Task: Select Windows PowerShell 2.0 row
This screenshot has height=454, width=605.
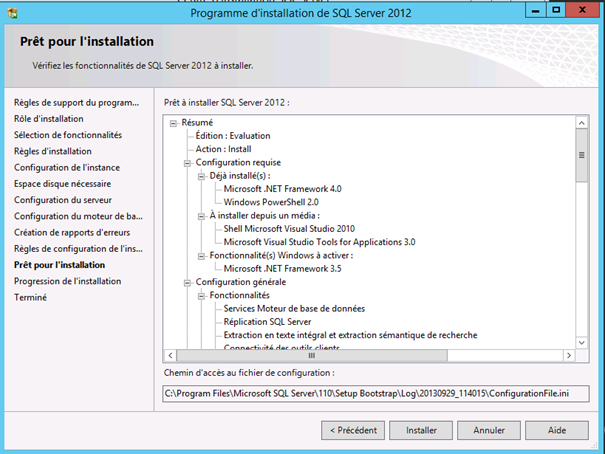Action: pos(271,202)
